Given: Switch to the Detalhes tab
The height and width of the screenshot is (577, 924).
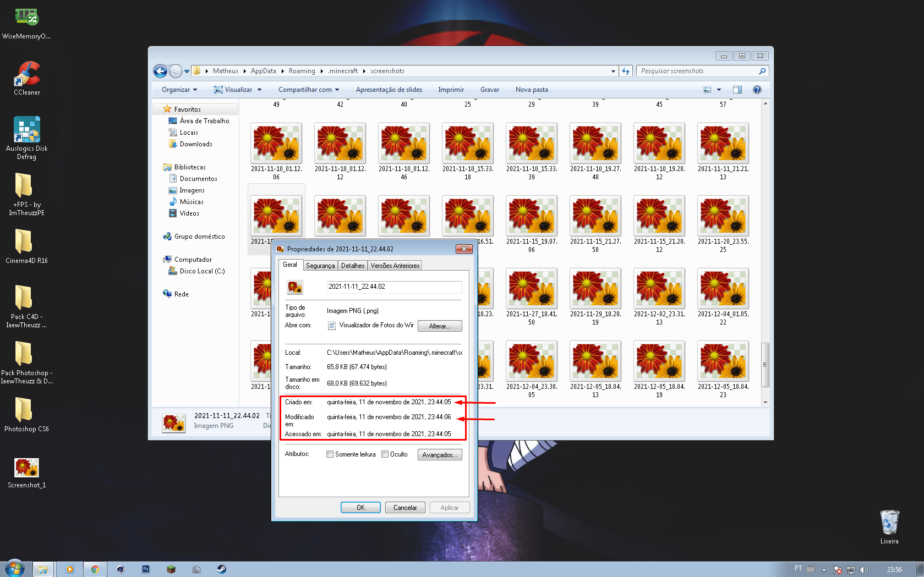Looking at the screenshot, I should pyautogui.click(x=353, y=266).
